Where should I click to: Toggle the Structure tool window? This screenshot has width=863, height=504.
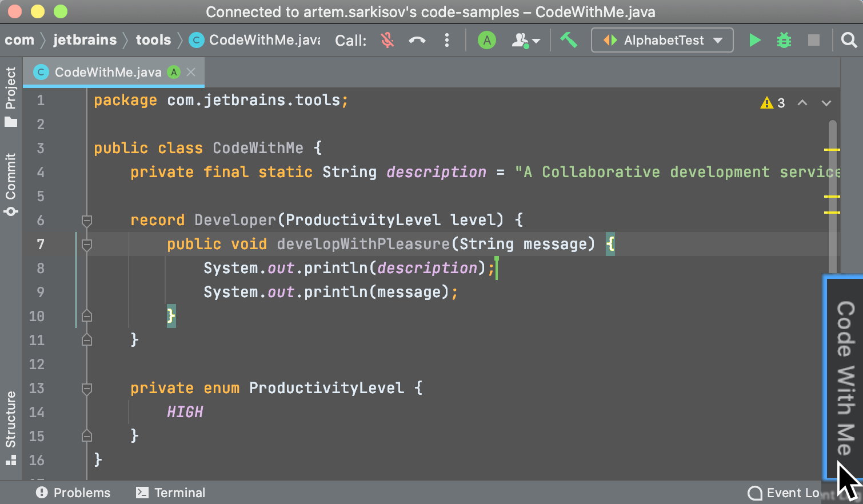point(10,427)
